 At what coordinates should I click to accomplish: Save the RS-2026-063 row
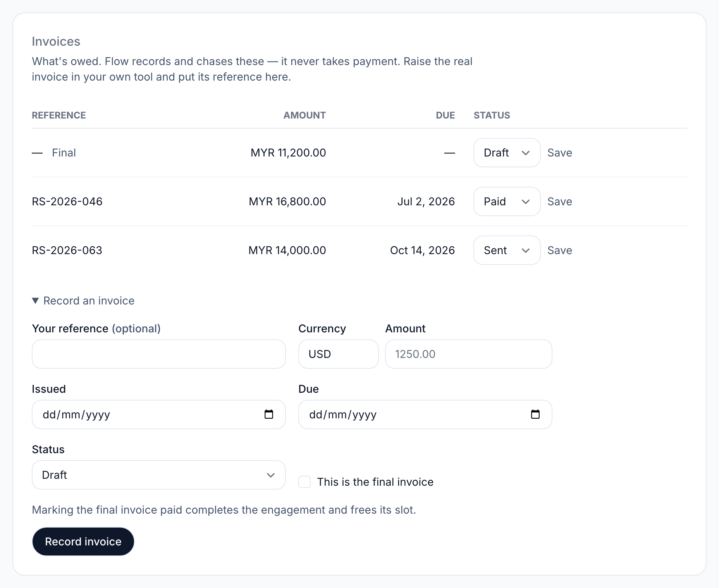coord(559,250)
